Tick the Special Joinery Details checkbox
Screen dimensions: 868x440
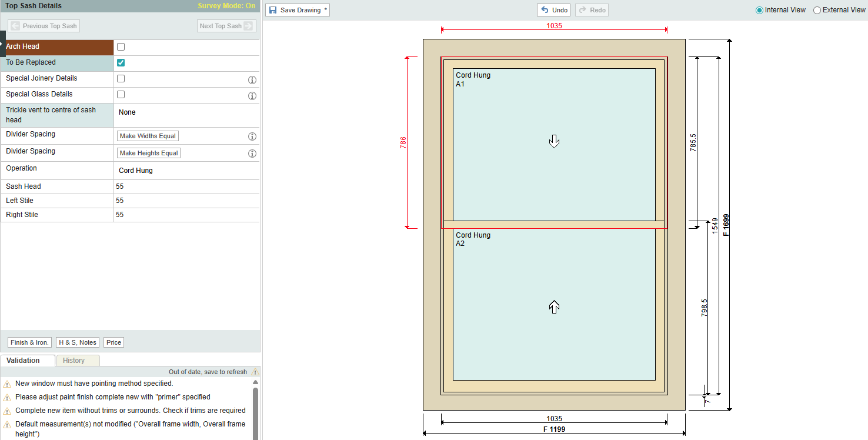click(121, 79)
